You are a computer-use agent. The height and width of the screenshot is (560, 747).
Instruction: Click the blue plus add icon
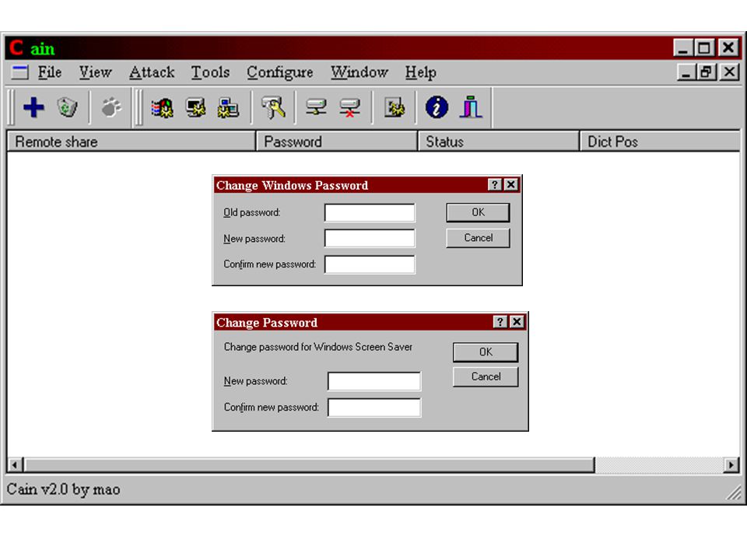point(33,107)
